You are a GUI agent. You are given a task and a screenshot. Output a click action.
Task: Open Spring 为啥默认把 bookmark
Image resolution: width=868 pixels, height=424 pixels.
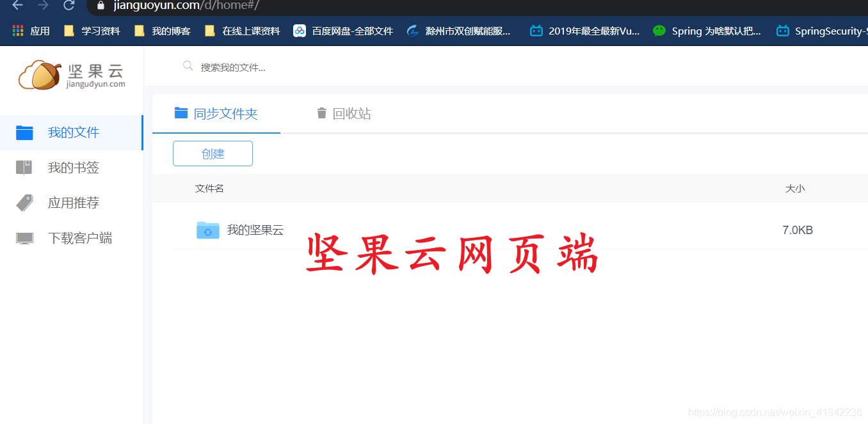tap(707, 31)
